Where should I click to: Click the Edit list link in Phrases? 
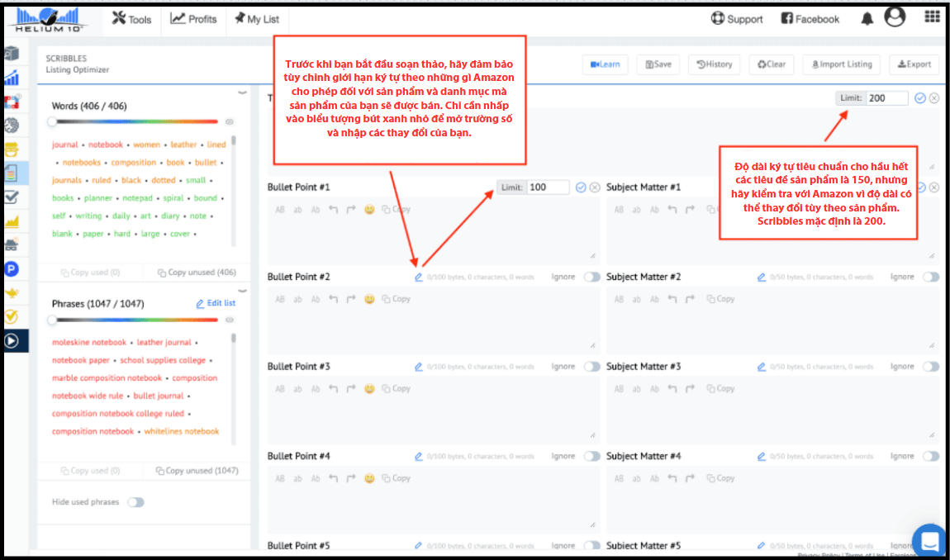tap(216, 303)
